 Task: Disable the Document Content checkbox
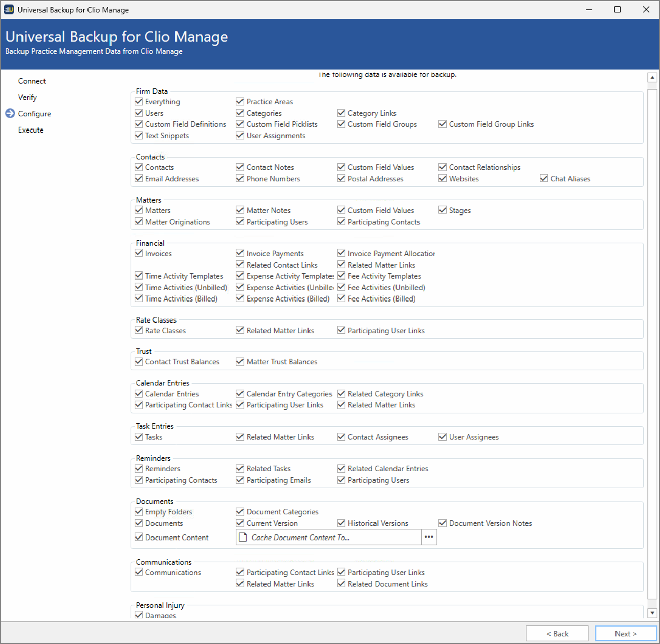(139, 537)
